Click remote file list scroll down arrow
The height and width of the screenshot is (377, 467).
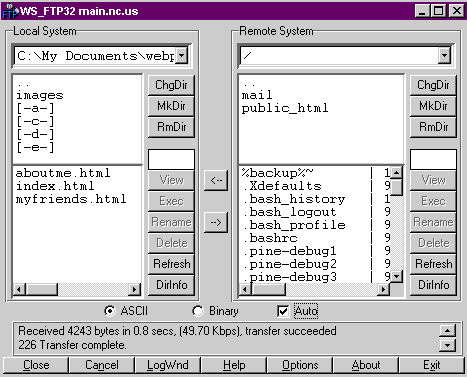point(396,276)
